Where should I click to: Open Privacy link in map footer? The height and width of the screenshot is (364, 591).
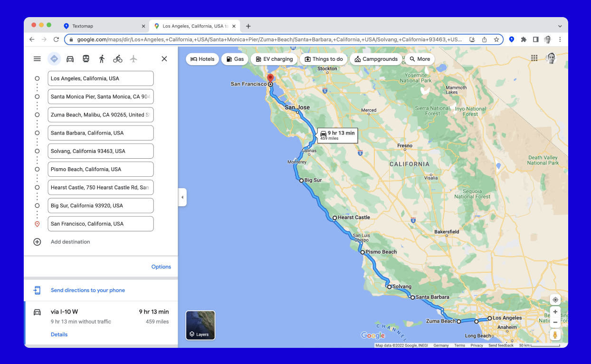click(x=477, y=345)
